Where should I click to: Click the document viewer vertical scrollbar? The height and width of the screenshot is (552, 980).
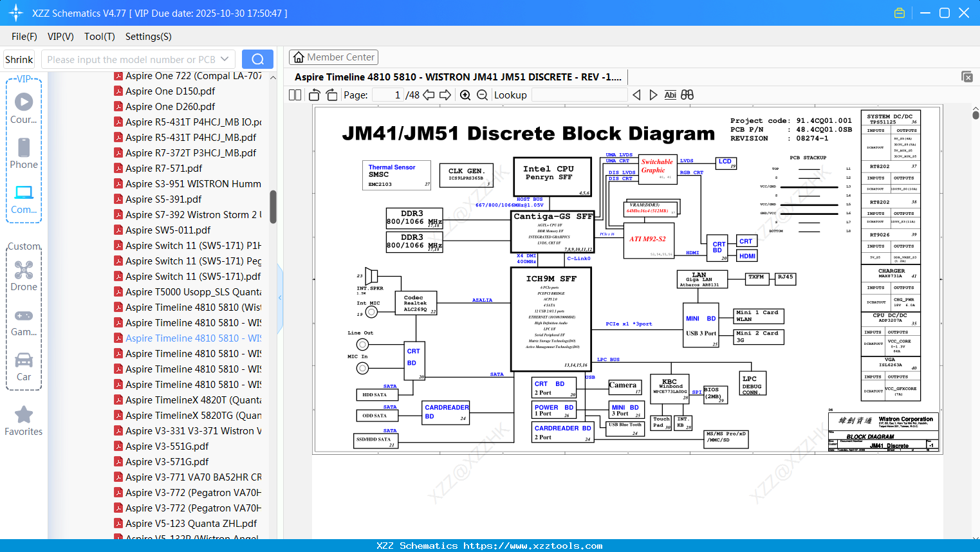click(x=975, y=114)
